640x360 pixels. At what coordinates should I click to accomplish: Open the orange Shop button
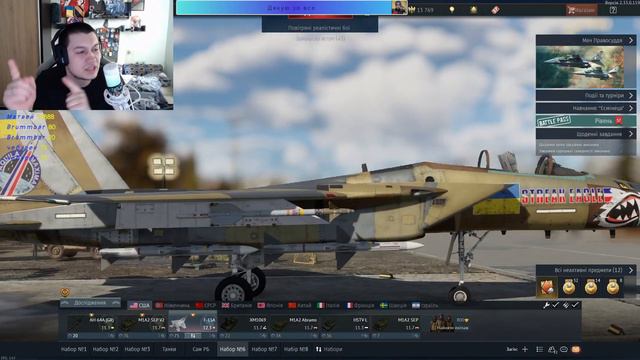582,10
